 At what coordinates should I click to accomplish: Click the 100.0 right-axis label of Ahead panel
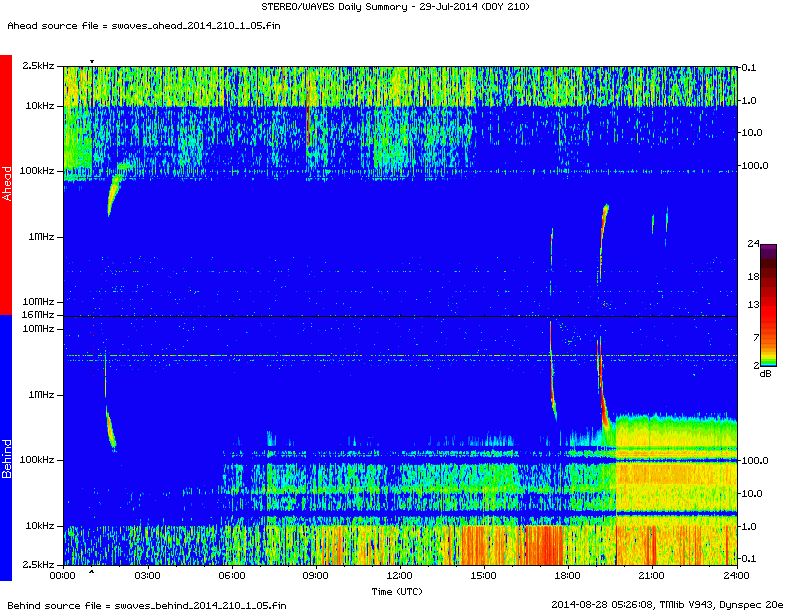754,165
